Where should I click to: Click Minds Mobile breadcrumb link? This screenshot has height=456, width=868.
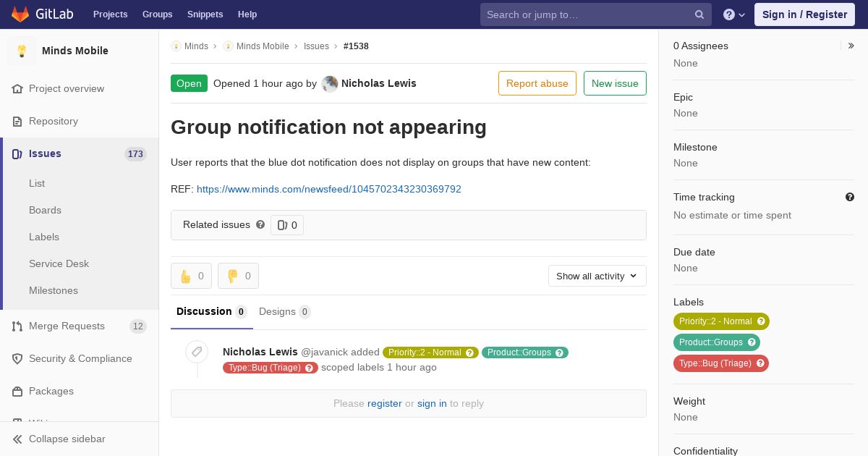coord(263,46)
